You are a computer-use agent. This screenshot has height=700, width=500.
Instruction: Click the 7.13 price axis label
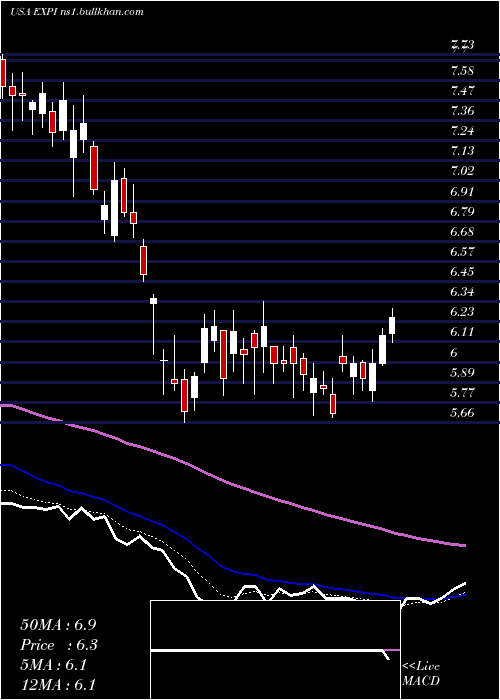[x=462, y=151]
